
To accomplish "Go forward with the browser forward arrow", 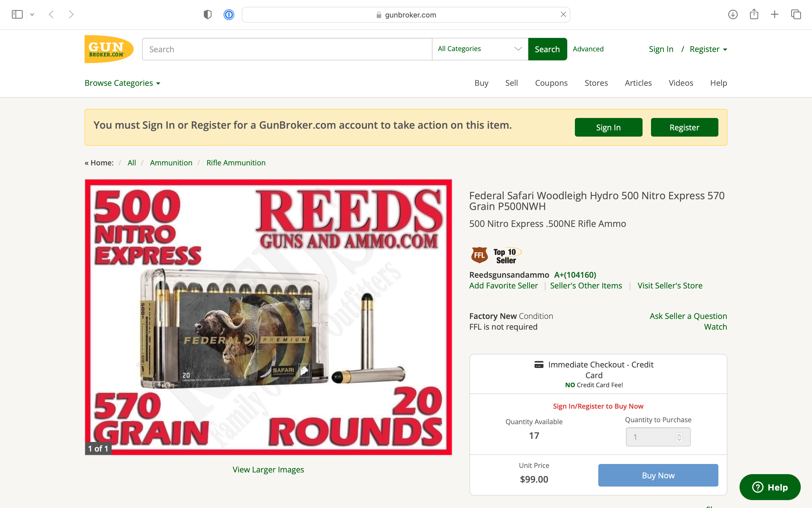I will click(x=71, y=14).
